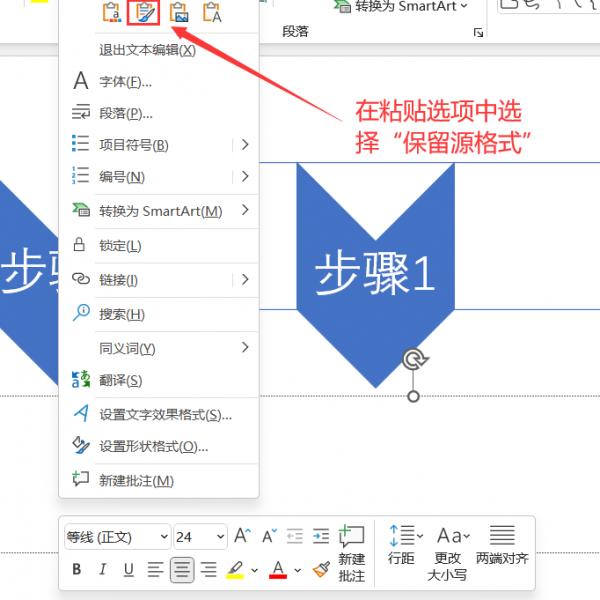This screenshot has width=600, height=600.
Task: Open the 段落(P)... paragraph dialog
Action: [158, 113]
